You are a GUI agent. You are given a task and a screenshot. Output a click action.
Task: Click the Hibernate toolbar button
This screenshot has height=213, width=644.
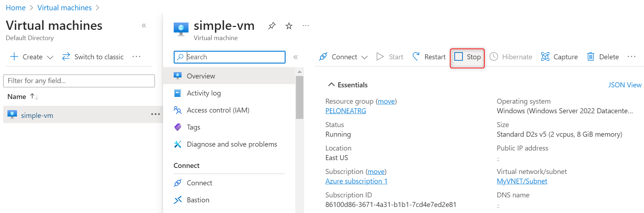pos(511,57)
